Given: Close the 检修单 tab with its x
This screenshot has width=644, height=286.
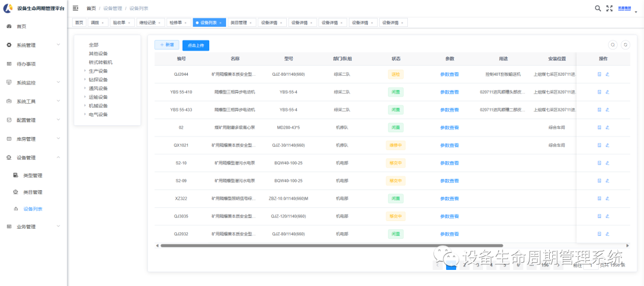Looking at the screenshot, I should [185, 23].
